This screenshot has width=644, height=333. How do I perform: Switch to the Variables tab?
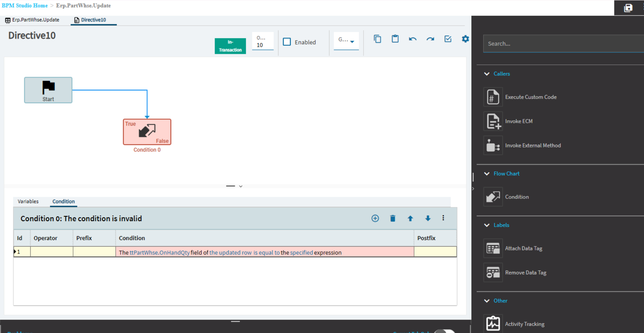click(x=28, y=201)
